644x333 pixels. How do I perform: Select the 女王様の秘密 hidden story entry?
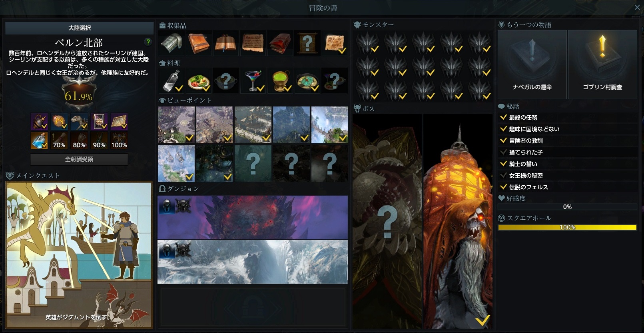[568, 176]
